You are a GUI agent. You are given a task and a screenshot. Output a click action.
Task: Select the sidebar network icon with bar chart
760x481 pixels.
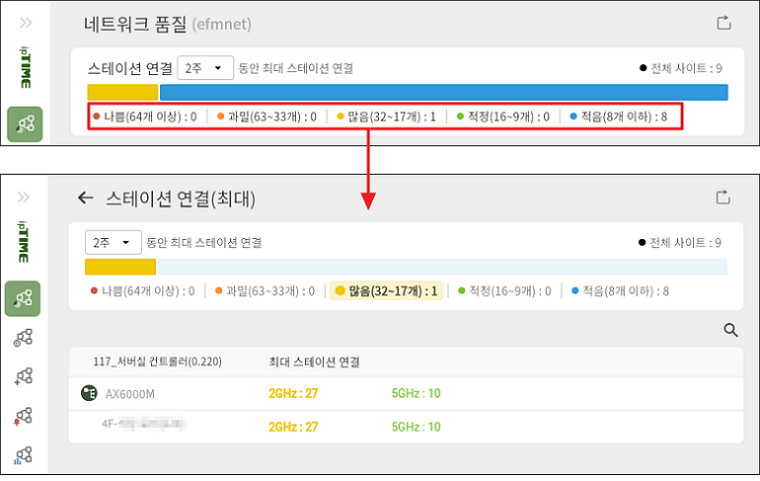point(24,454)
